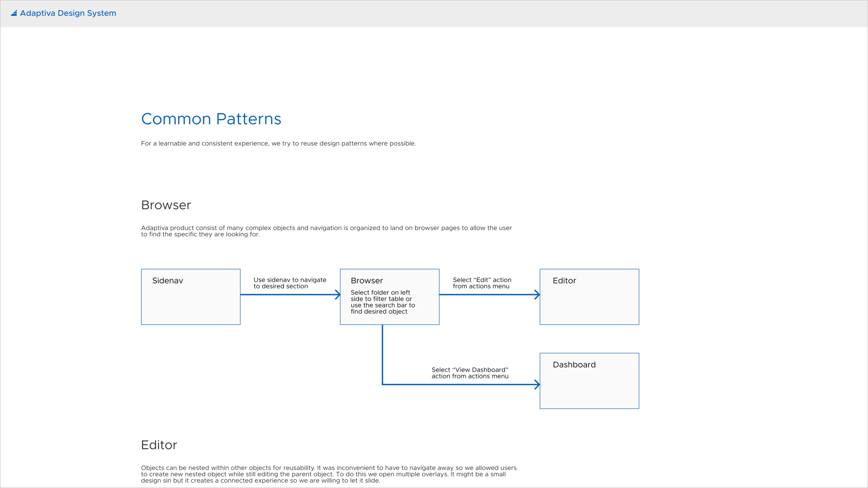Click the vertical connector line below Browser

[x=382, y=354]
